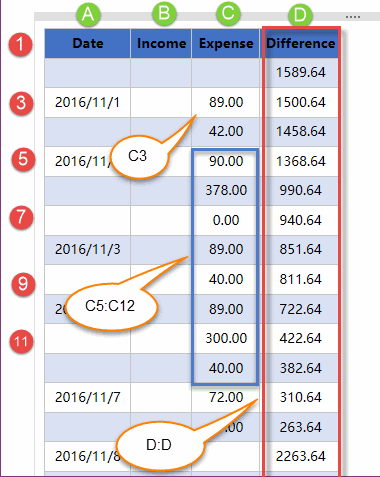This screenshot has width=380, height=477.
Task: Click the D:D callout bubble
Action: [x=159, y=445]
